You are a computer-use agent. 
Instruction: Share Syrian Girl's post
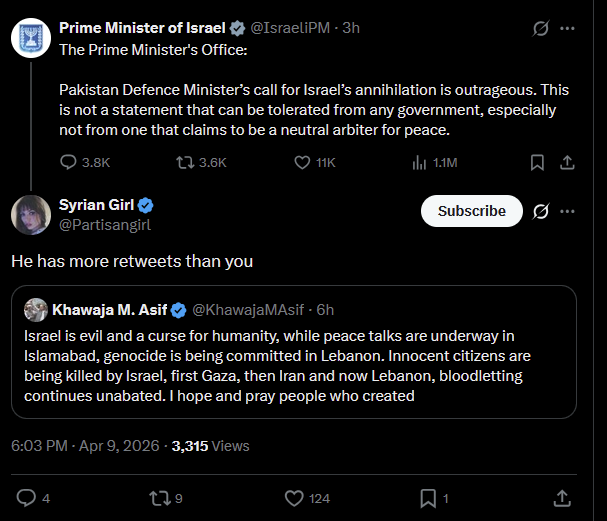point(562,497)
